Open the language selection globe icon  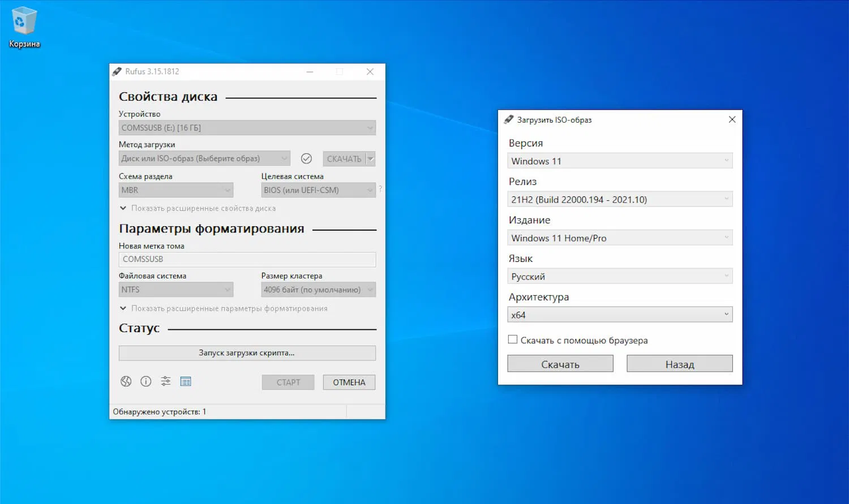(x=126, y=381)
